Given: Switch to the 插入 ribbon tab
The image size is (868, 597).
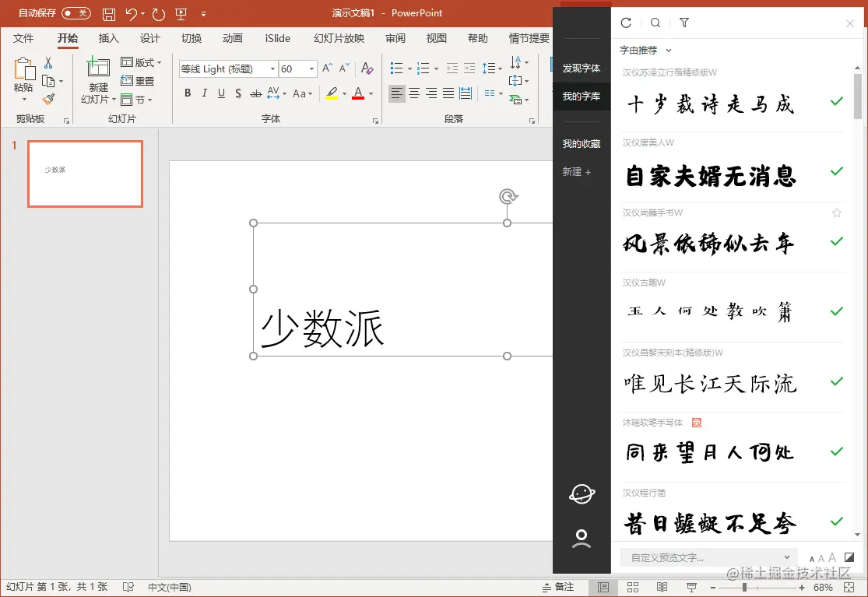Looking at the screenshot, I should point(108,38).
